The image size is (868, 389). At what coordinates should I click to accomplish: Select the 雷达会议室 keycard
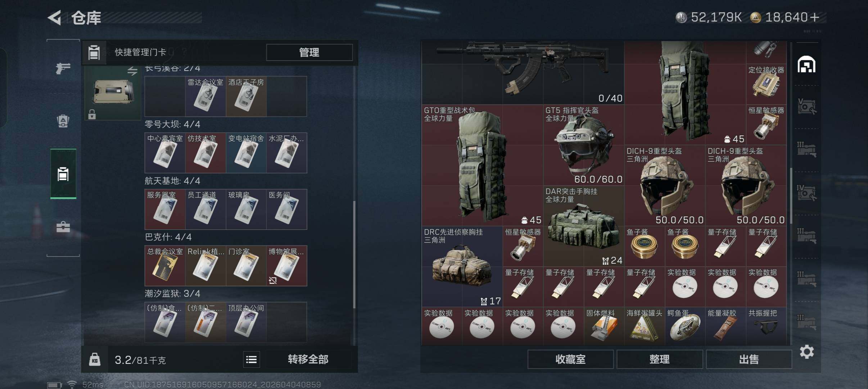(x=205, y=96)
